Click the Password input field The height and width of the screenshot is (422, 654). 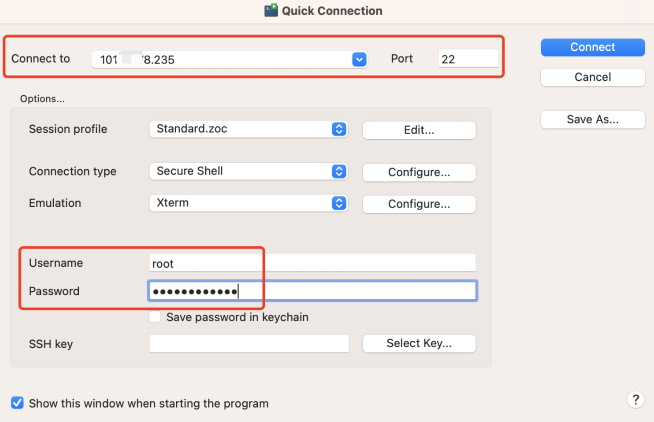(x=312, y=291)
